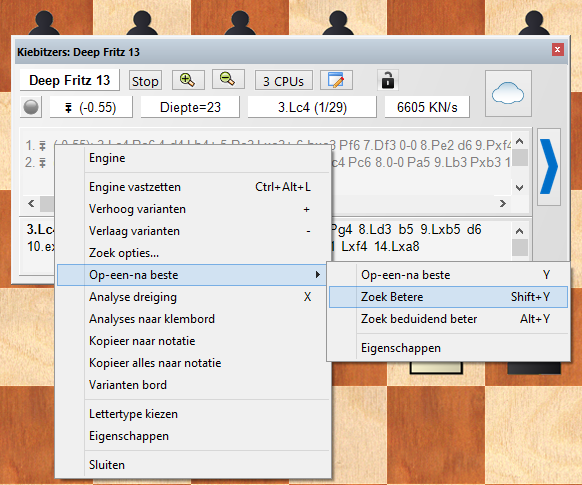
Task: Choose Engine in the context menu
Action: click(193, 158)
